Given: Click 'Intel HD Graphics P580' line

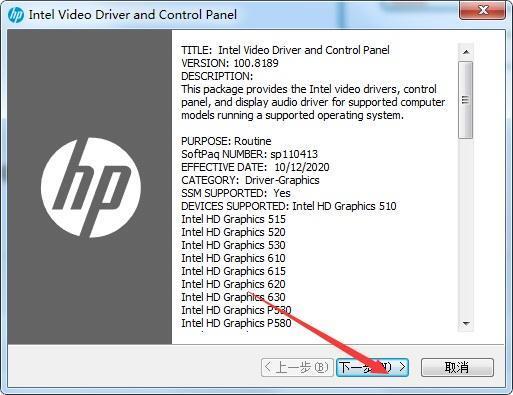Looking at the screenshot, I should click(236, 323).
